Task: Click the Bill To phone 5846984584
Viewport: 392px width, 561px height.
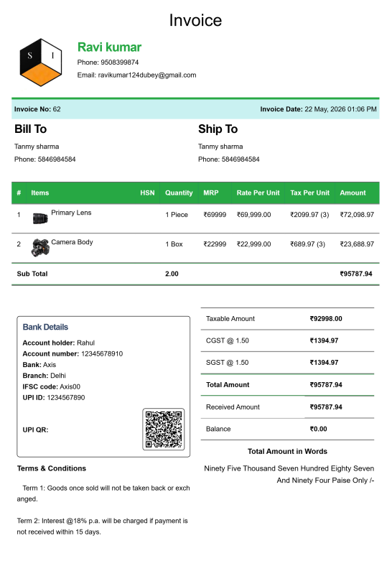Action: click(x=57, y=159)
